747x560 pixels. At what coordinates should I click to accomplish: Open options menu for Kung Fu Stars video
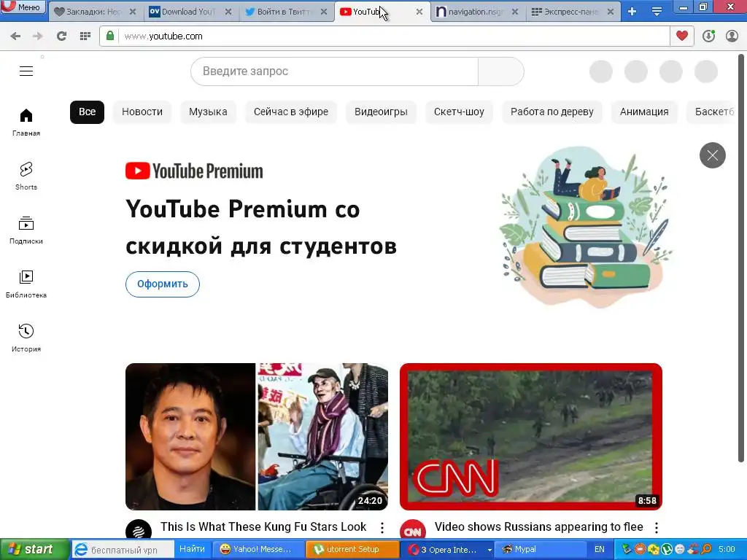click(382, 528)
